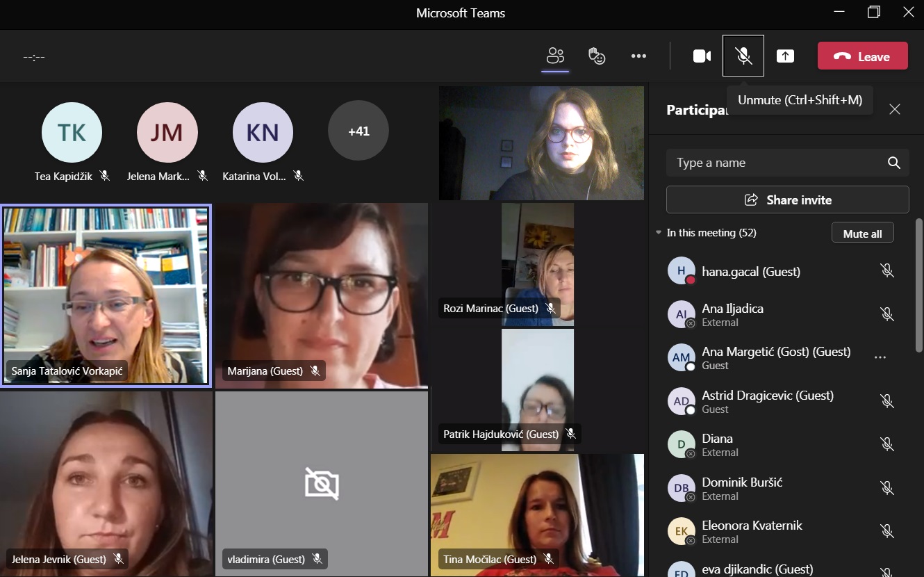924x577 pixels.
Task: Unmute the microphone in the toolbar
Action: click(743, 56)
